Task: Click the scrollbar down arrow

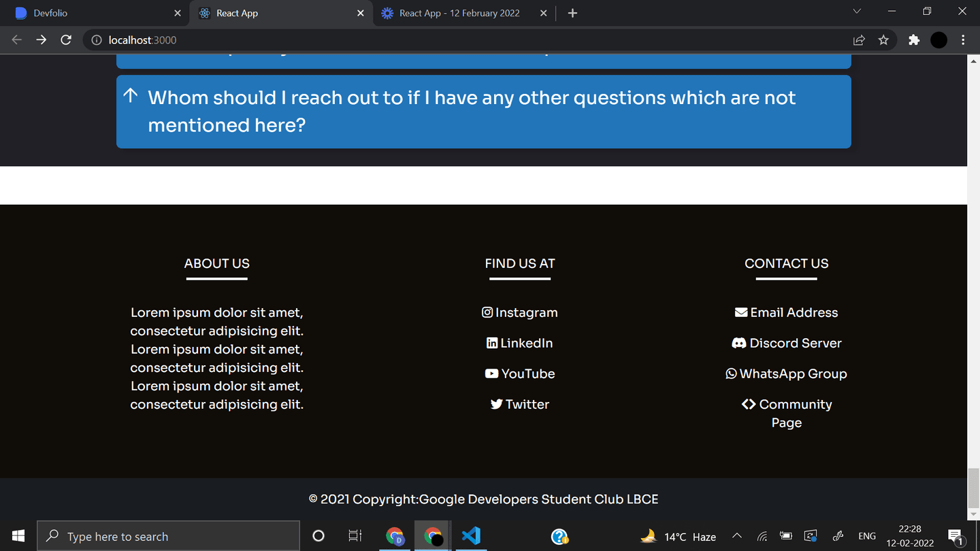Action: (x=974, y=515)
